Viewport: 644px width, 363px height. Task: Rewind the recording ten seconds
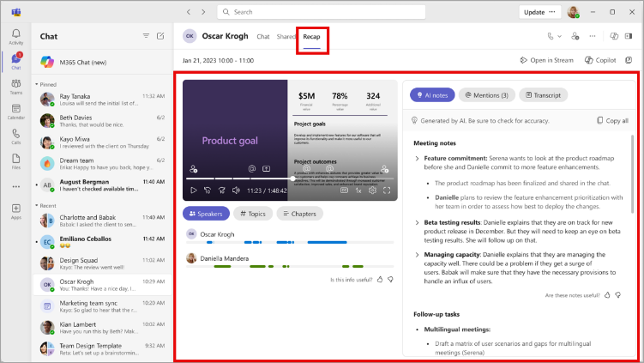[208, 191]
